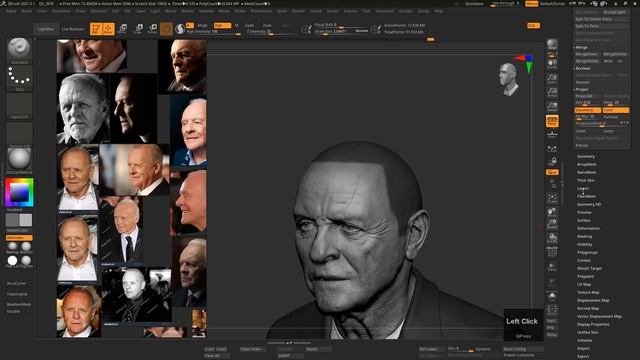Toggle L.Sym local symmetry

(552, 149)
